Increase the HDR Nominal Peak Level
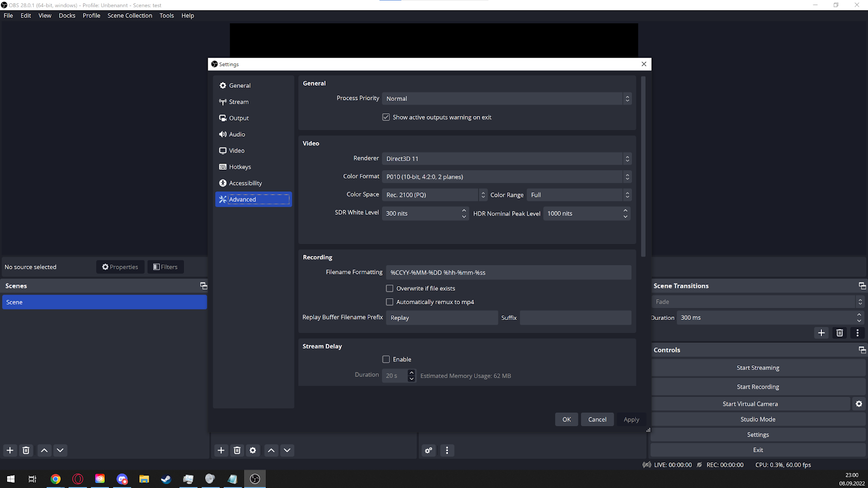 626,210
